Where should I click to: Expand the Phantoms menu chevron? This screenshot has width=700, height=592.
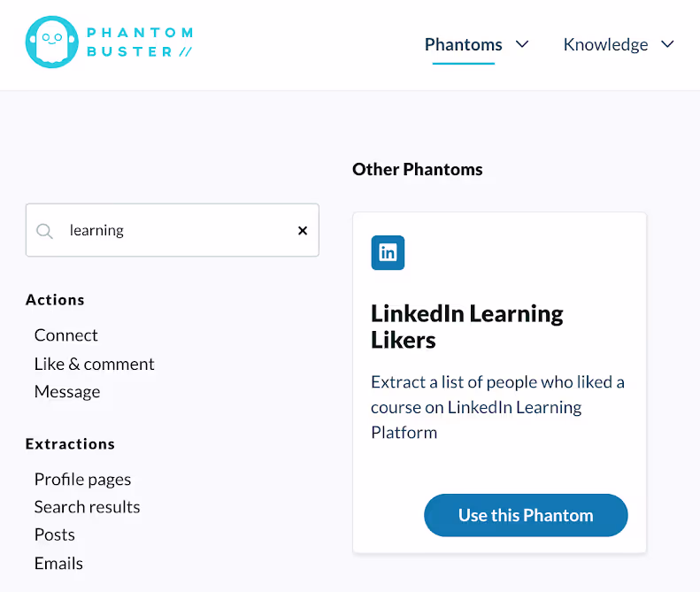[x=522, y=44]
